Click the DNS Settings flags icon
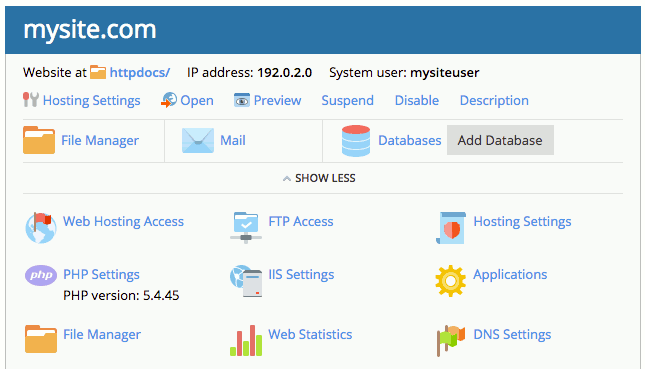Screen dimensions: 645x369 click(x=451, y=341)
